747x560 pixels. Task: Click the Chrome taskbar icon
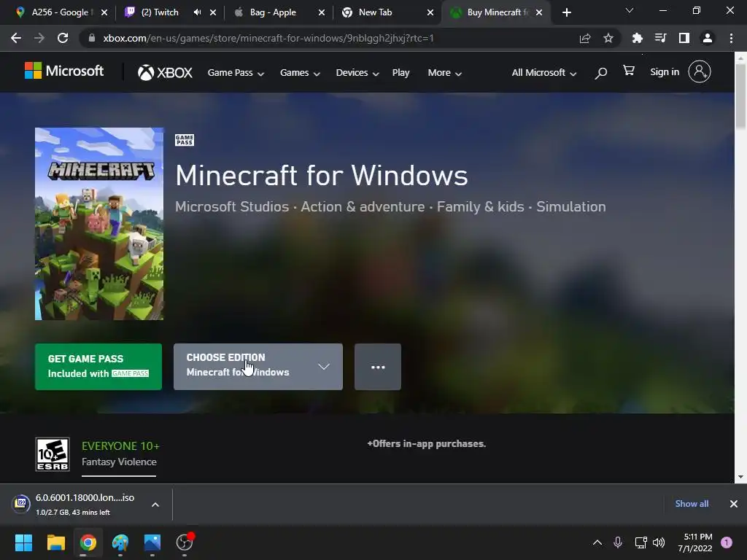(x=88, y=542)
